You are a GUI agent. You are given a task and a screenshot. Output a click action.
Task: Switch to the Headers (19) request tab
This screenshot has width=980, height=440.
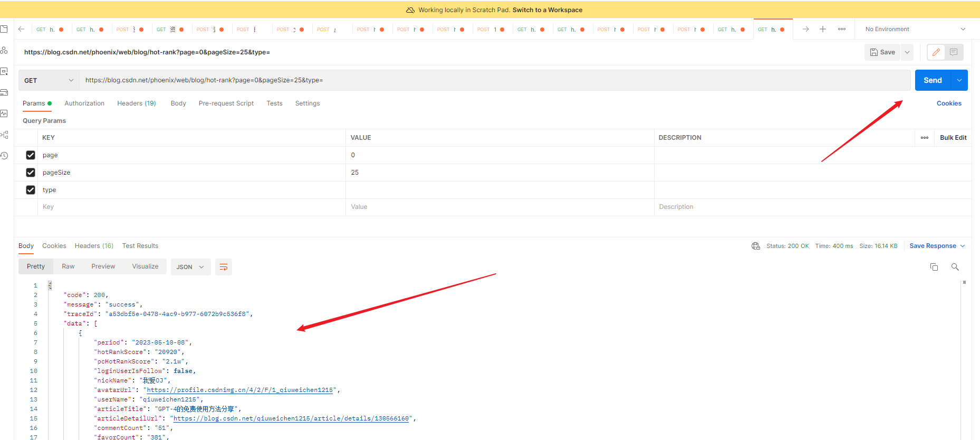137,103
